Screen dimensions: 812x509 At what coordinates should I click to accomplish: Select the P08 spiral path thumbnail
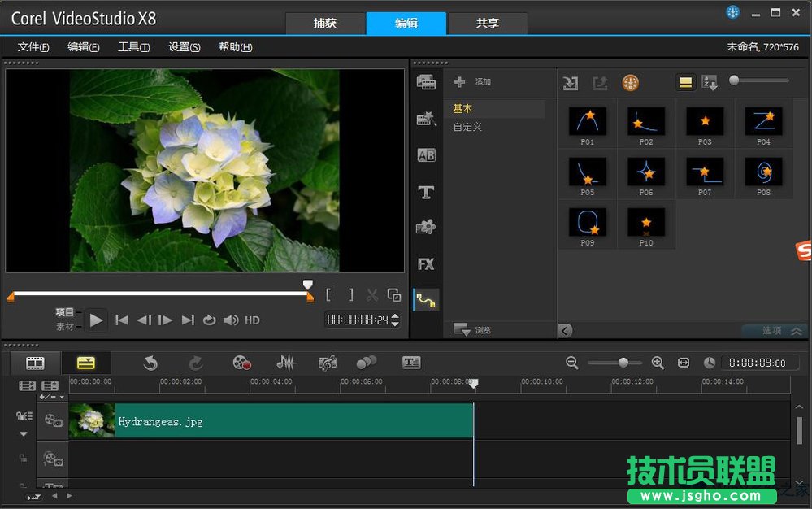763,172
